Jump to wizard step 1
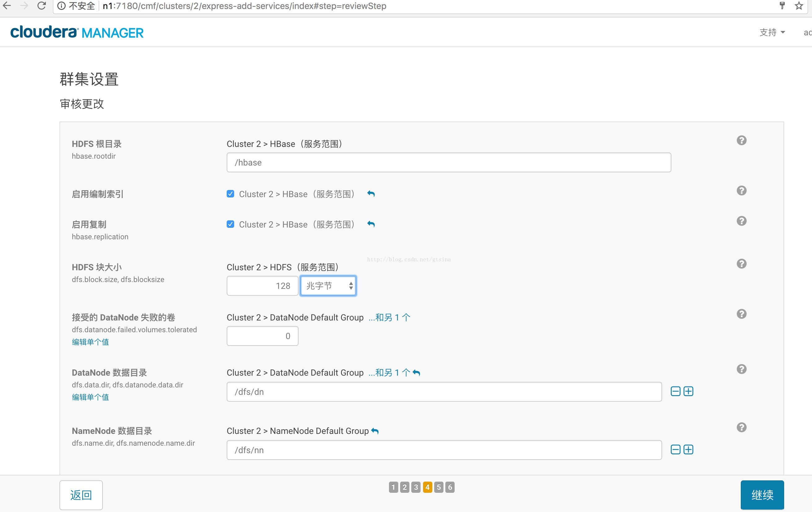 [393, 487]
